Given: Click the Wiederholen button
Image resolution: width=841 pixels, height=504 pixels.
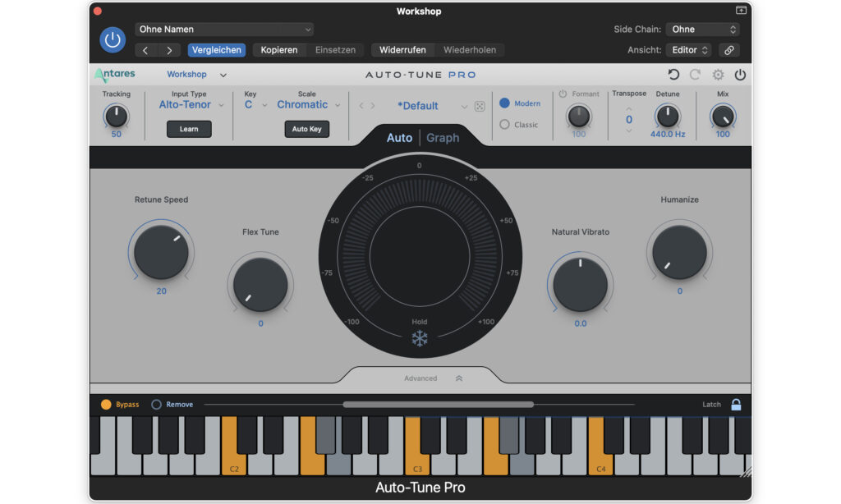Looking at the screenshot, I should click(x=470, y=50).
